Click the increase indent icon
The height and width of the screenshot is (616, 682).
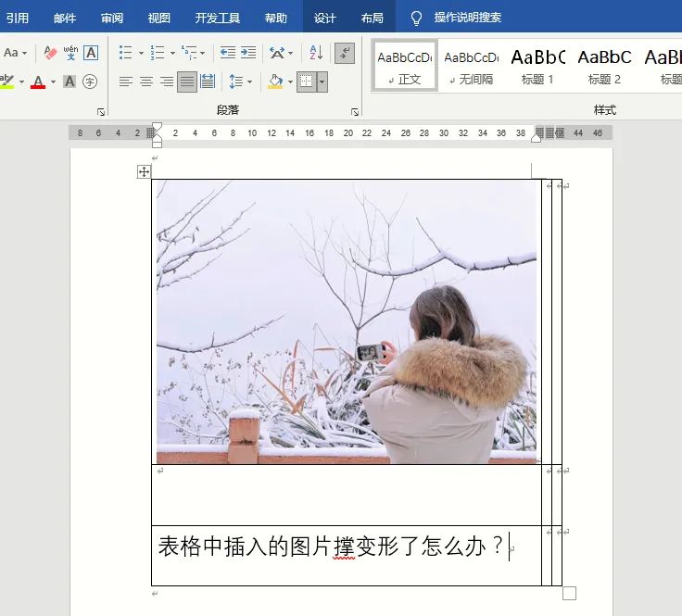point(248,53)
